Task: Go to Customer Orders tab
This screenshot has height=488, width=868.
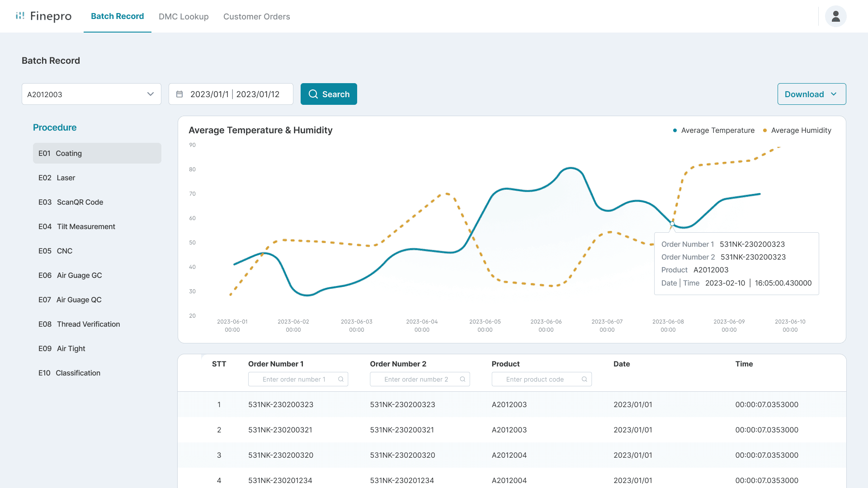Action: pyautogui.click(x=256, y=17)
